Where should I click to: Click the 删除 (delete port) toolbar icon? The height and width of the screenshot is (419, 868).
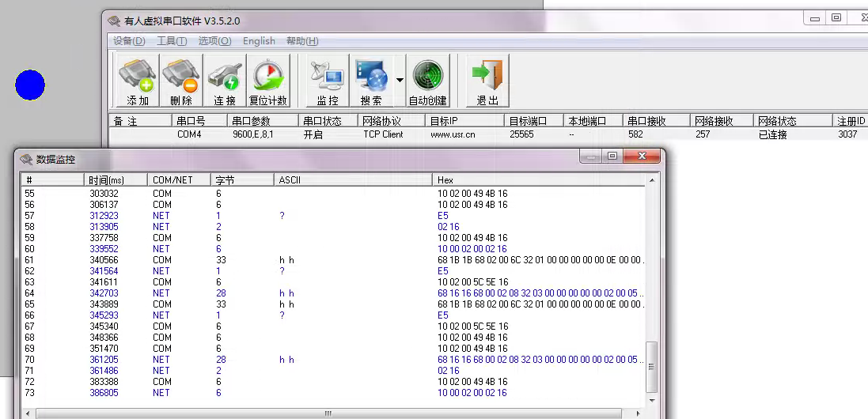tap(181, 81)
